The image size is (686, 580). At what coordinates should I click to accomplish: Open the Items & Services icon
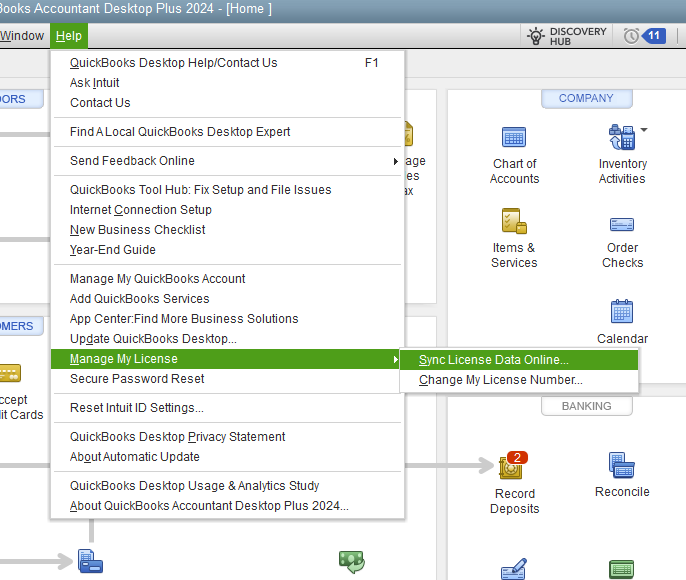[514, 221]
